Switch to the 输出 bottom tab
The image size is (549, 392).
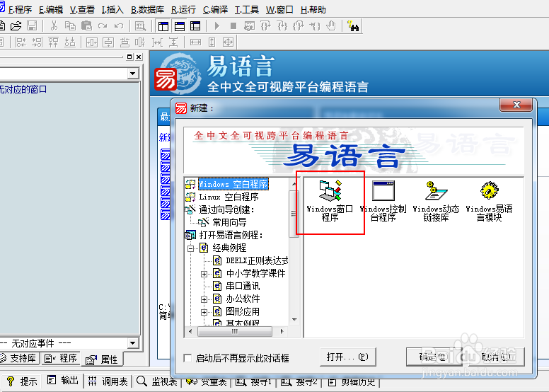pyautogui.click(x=63, y=380)
